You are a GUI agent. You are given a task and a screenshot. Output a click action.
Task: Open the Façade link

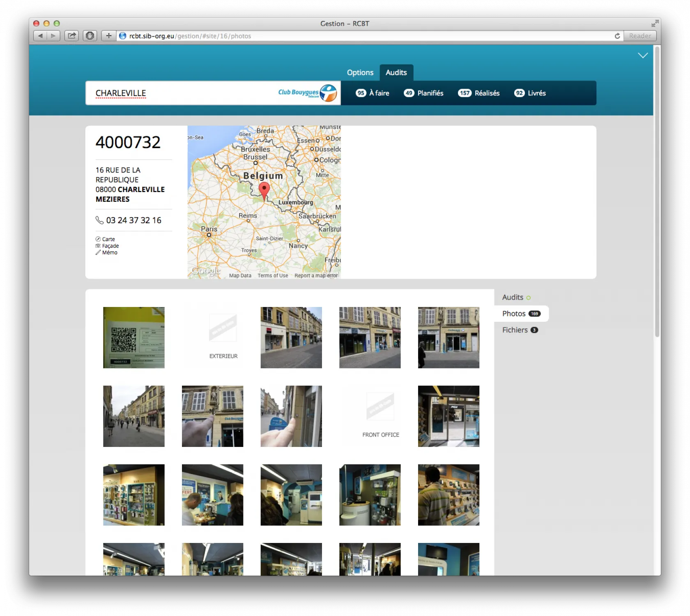(110, 246)
